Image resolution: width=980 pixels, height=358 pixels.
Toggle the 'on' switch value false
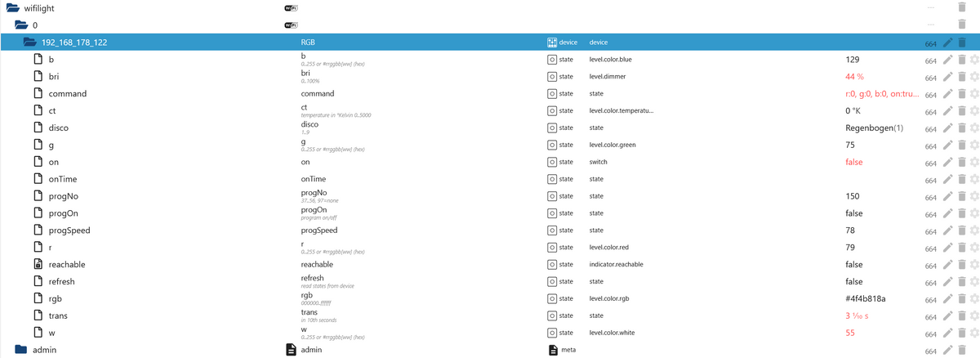pyautogui.click(x=853, y=162)
